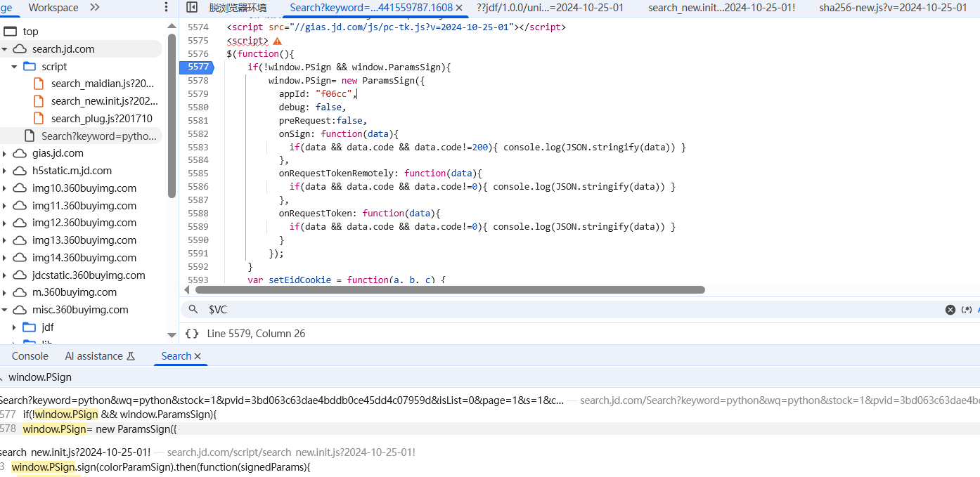
Task: Click the navigator scroll up arrow
Action: 172,26
